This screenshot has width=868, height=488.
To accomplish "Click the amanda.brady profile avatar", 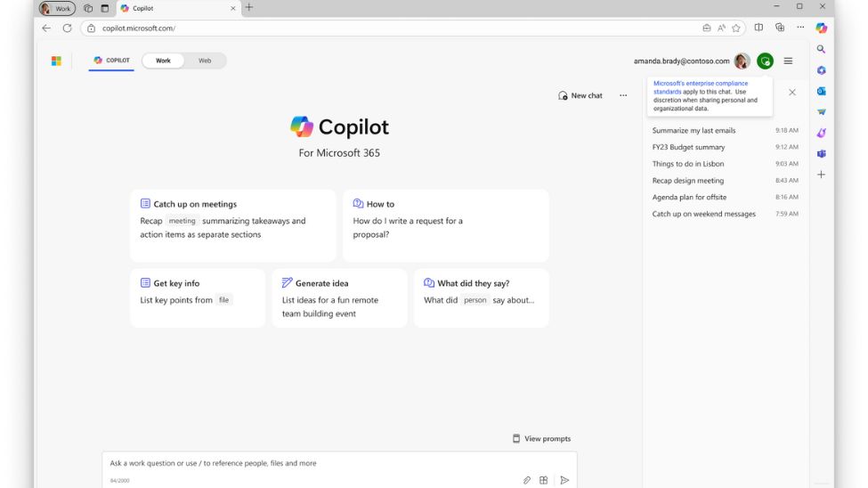I will (x=742, y=61).
